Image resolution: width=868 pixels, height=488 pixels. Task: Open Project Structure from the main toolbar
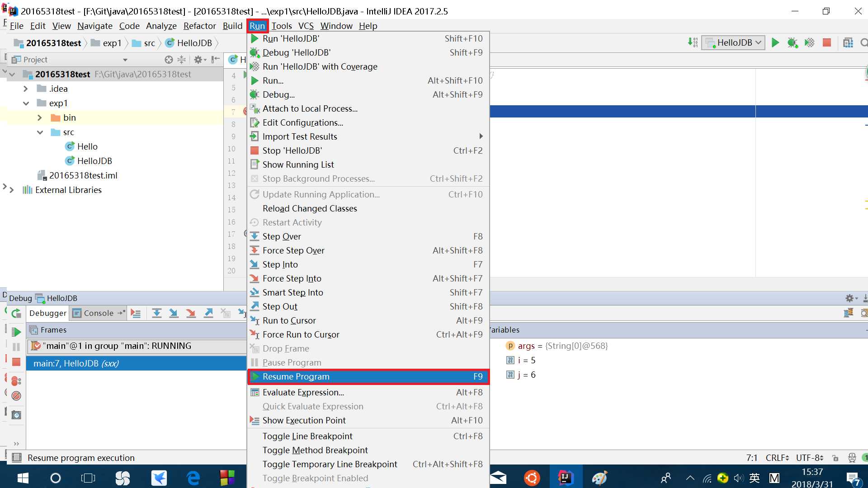pos(848,42)
